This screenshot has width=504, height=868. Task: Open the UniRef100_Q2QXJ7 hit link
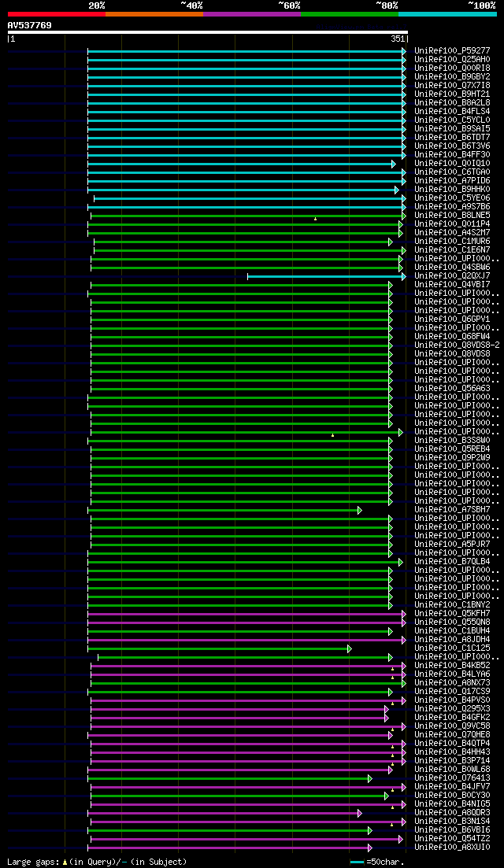pos(452,276)
